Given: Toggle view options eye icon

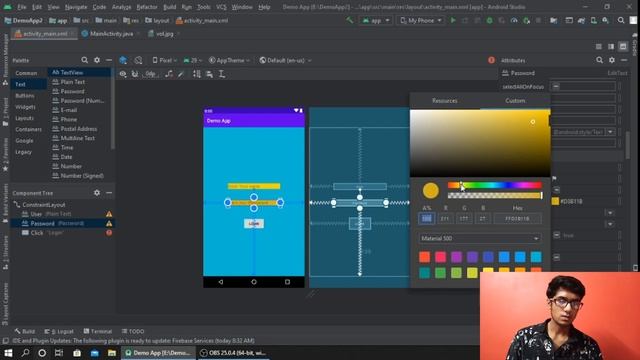Looking at the screenshot, I should [123, 74].
